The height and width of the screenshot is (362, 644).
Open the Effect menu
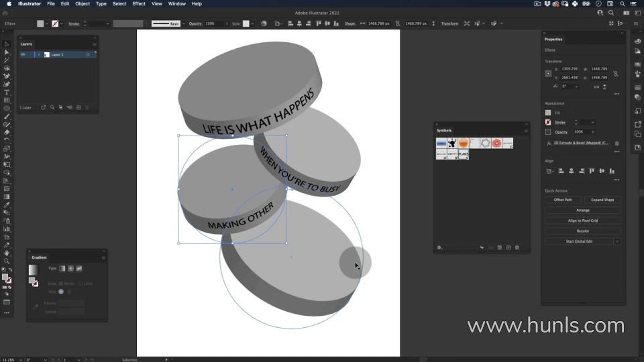point(139,4)
